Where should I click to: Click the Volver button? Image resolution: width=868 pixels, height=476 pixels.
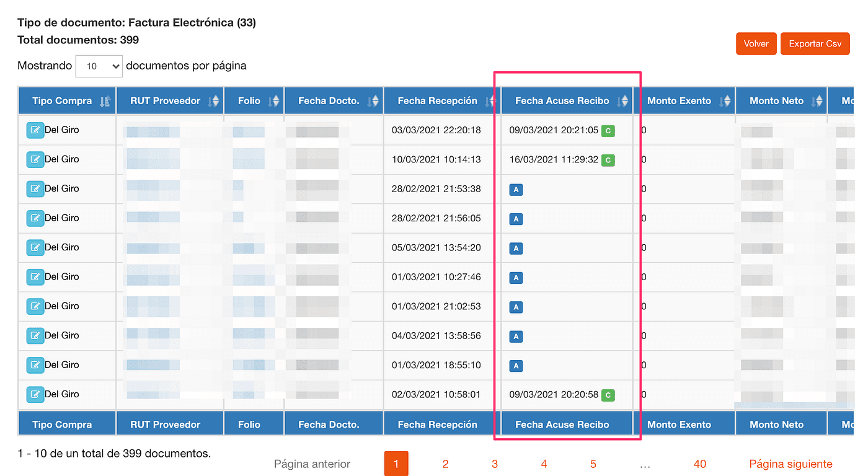(x=756, y=43)
